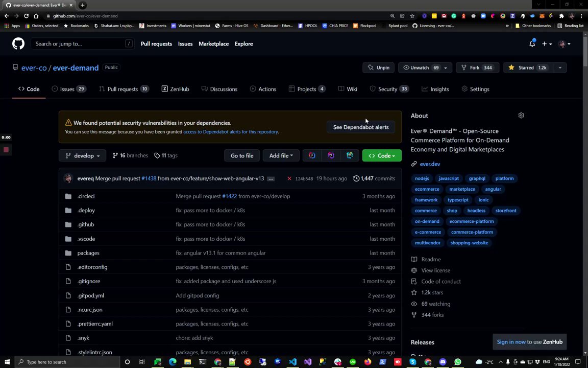Viewport: 588px width, 368px height.
Task: Expand the Starred lists dropdown arrow
Action: [560, 67]
